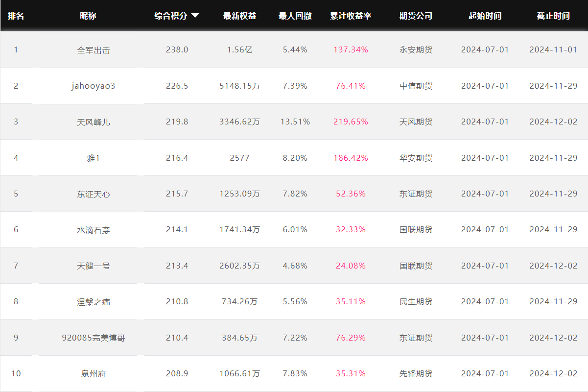Click the rank number 10

pyautogui.click(x=16, y=373)
